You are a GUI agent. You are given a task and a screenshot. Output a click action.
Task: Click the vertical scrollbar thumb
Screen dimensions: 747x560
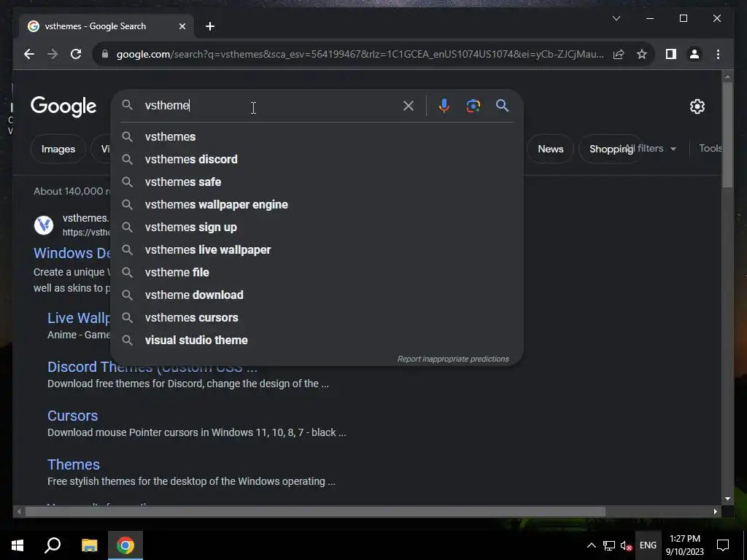(x=727, y=135)
